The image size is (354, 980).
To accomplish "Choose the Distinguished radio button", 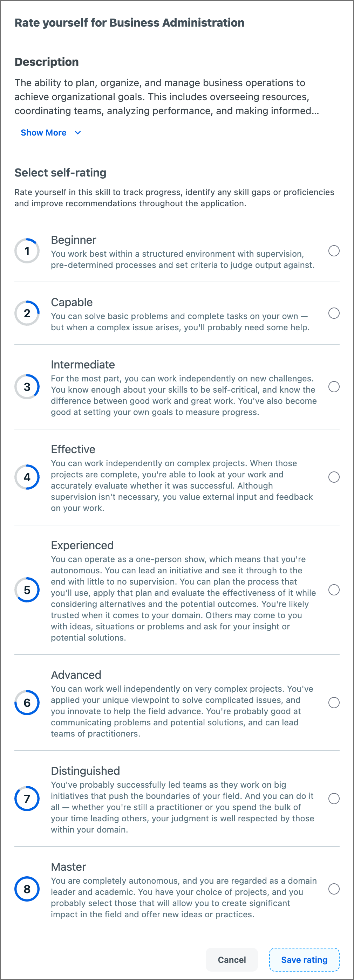I will pyautogui.click(x=334, y=799).
